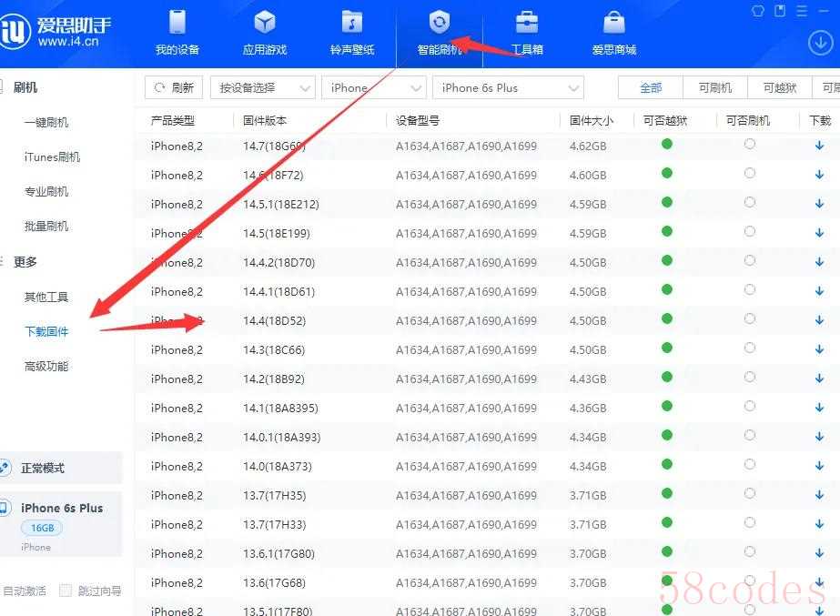Download firmware 14.4(18D52)
Image resolution: width=840 pixels, height=616 pixels.
pos(819,319)
